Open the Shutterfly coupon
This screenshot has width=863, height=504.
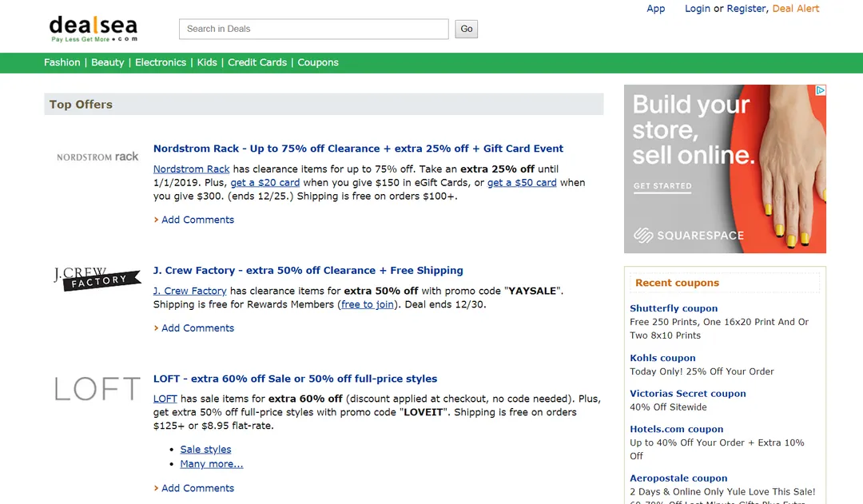click(x=674, y=308)
